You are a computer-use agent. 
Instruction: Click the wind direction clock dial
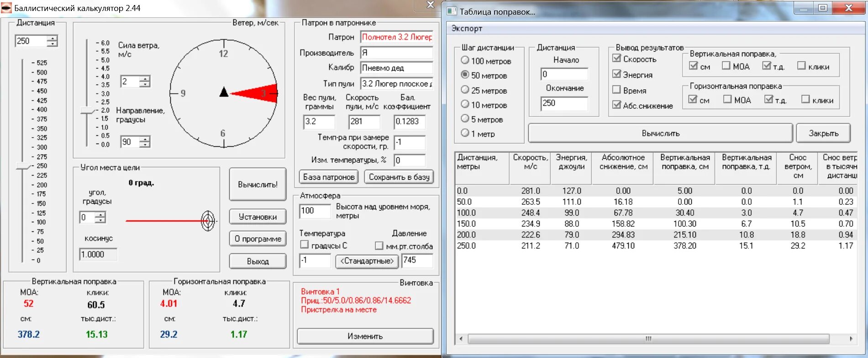click(224, 93)
